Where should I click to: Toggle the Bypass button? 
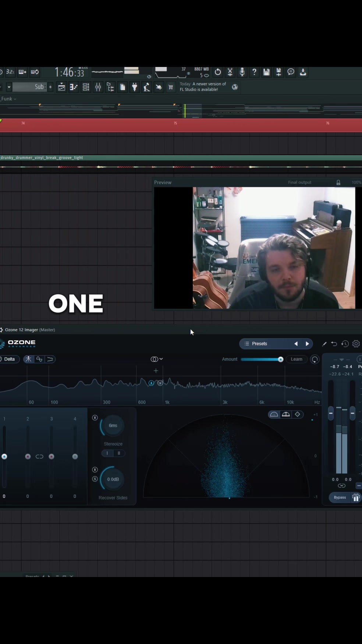340,498
